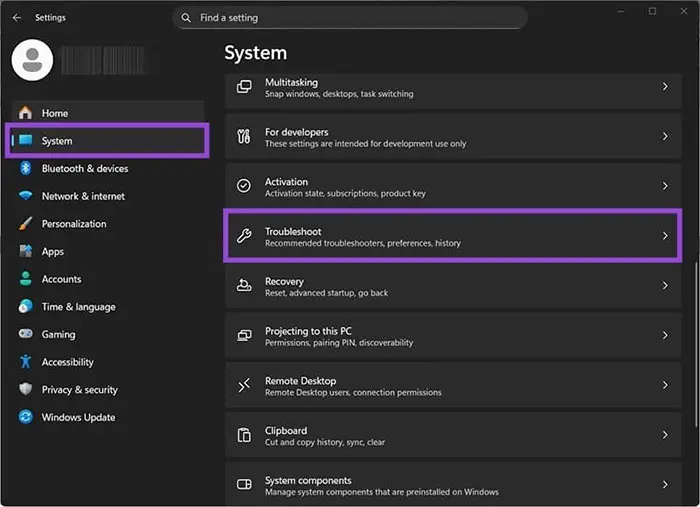Image resolution: width=700 pixels, height=507 pixels.
Task: Expand Multitasking using its chevron
Action: (665, 87)
